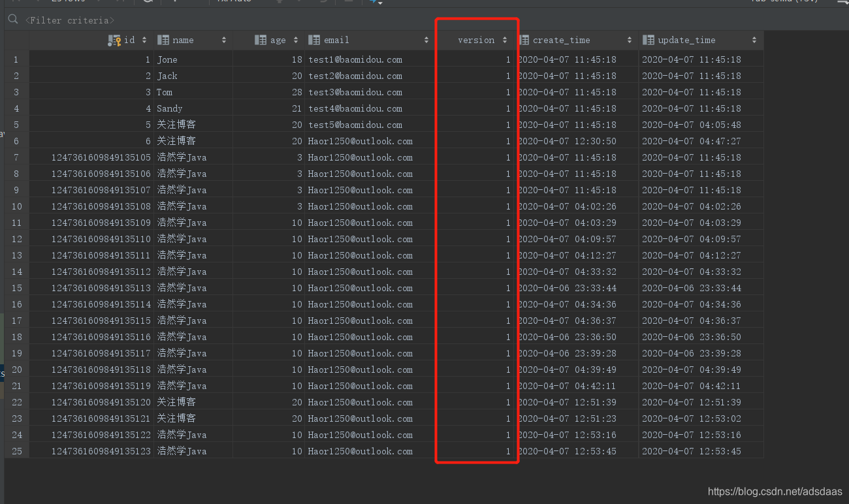The image size is (849, 504).
Task: Click update_time cell 2020-04-07 04:47:27
Action: [701, 141]
